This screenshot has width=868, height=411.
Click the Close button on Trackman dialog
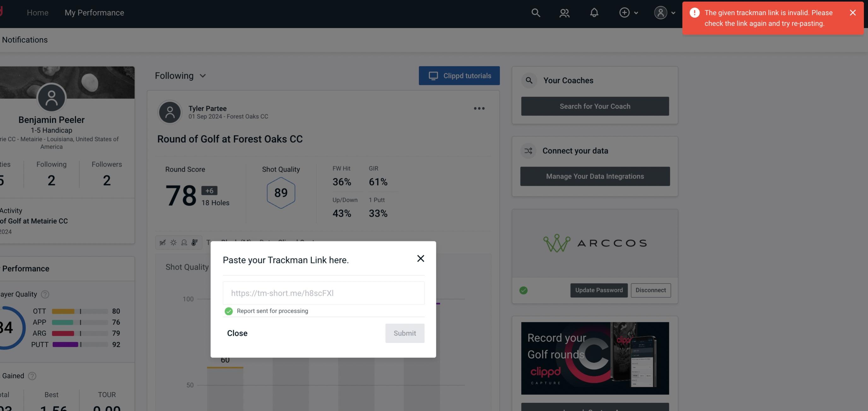click(x=236, y=333)
